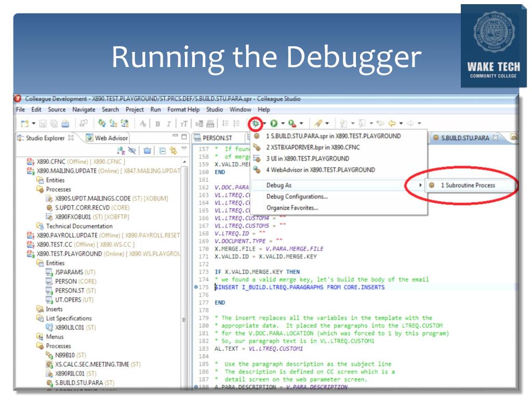Toggle the breakpoint marker at line 175
The height and width of the screenshot is (399, 532).
196,287
